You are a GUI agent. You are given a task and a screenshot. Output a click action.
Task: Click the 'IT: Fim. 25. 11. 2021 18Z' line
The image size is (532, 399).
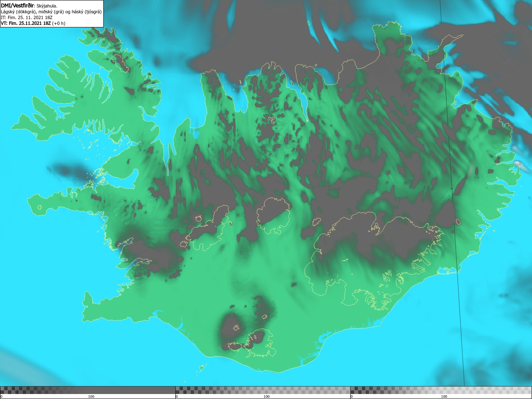(x=27, y=17)
